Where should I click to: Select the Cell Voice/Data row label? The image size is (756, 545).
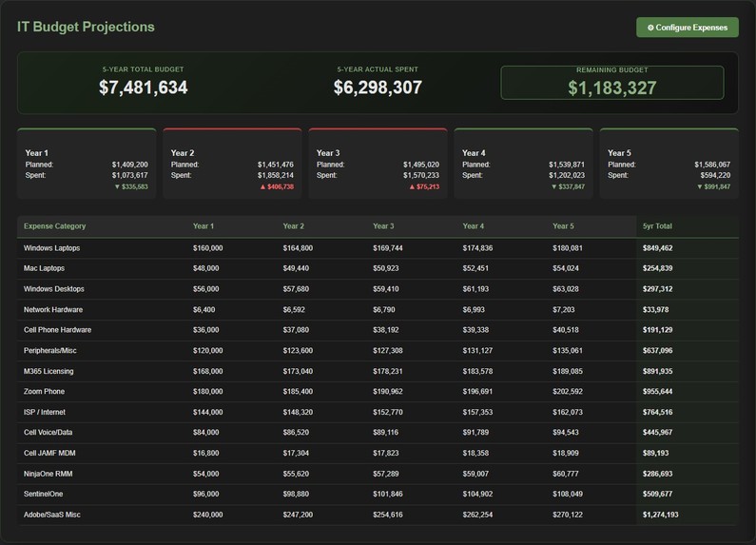tap(48, 433)
